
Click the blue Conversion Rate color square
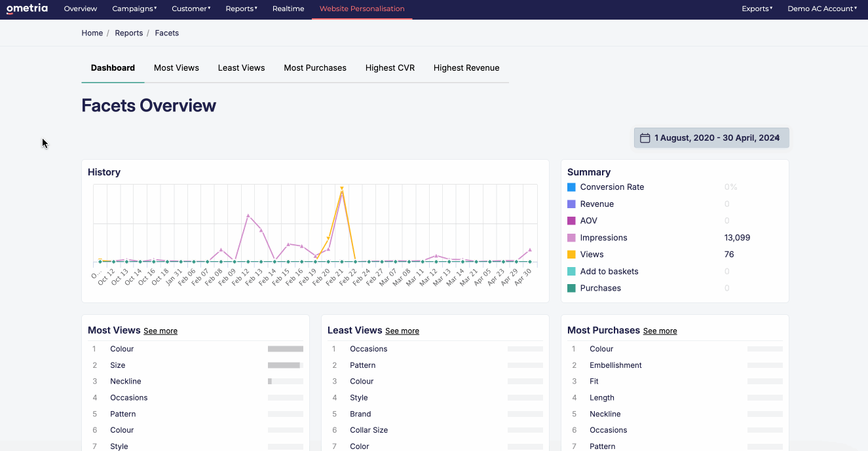pos(572,187)
